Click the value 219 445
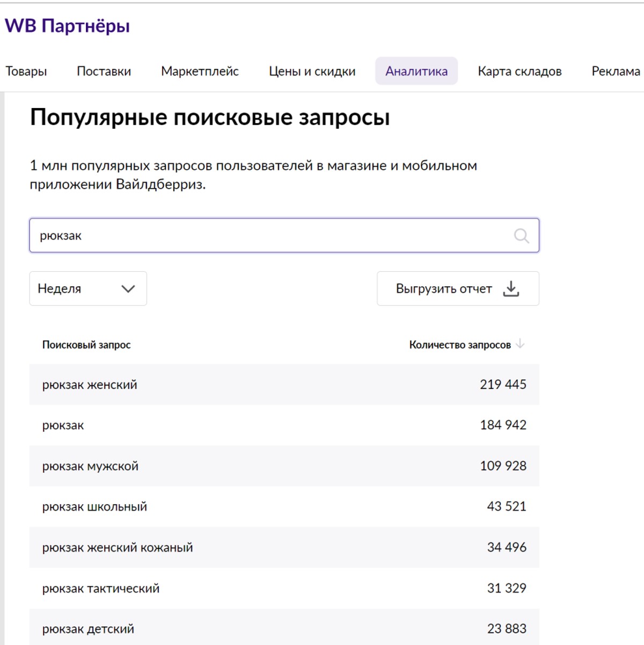The image size is (644, 645). coord(503,385)
